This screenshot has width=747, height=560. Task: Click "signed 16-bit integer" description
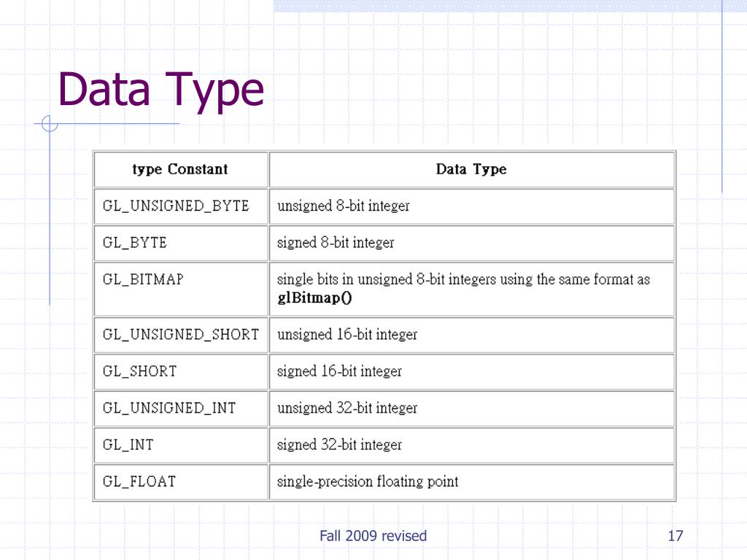[x=339, y=371]
